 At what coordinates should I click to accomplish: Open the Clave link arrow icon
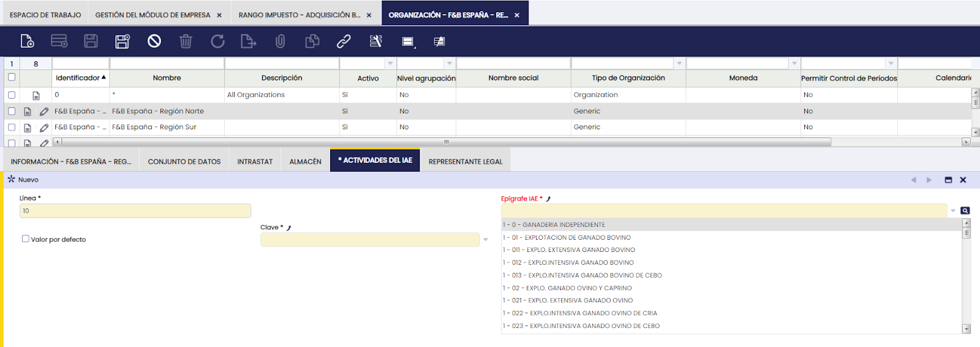[288, 227]
